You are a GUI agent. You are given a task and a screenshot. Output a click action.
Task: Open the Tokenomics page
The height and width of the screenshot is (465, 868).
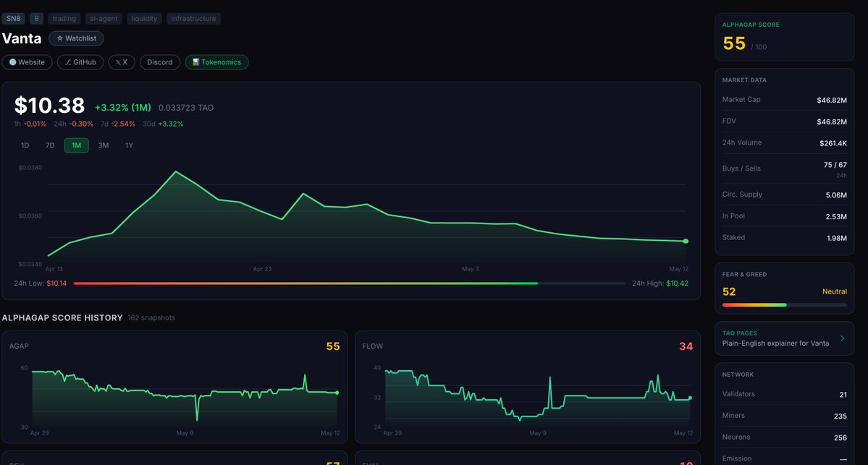[216, 62]
